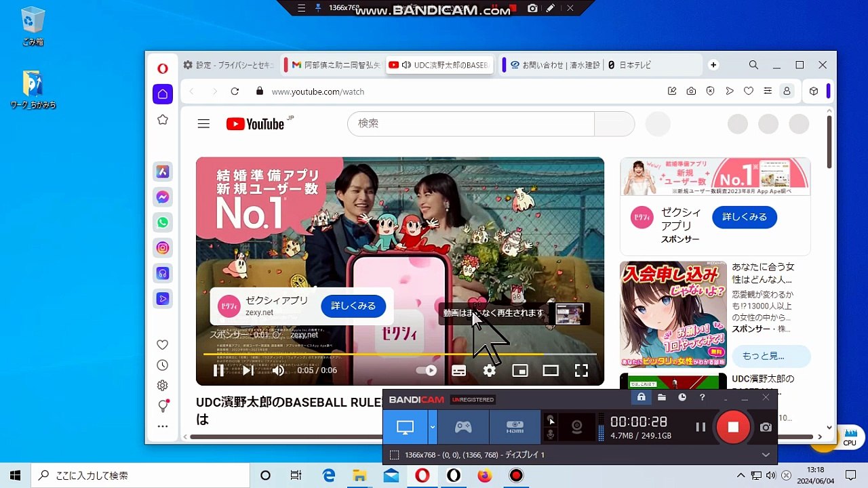This screenshot has height=488, width=868.
Task: Open history clock in Opera sidebar
Action: (x=163, y=365)
